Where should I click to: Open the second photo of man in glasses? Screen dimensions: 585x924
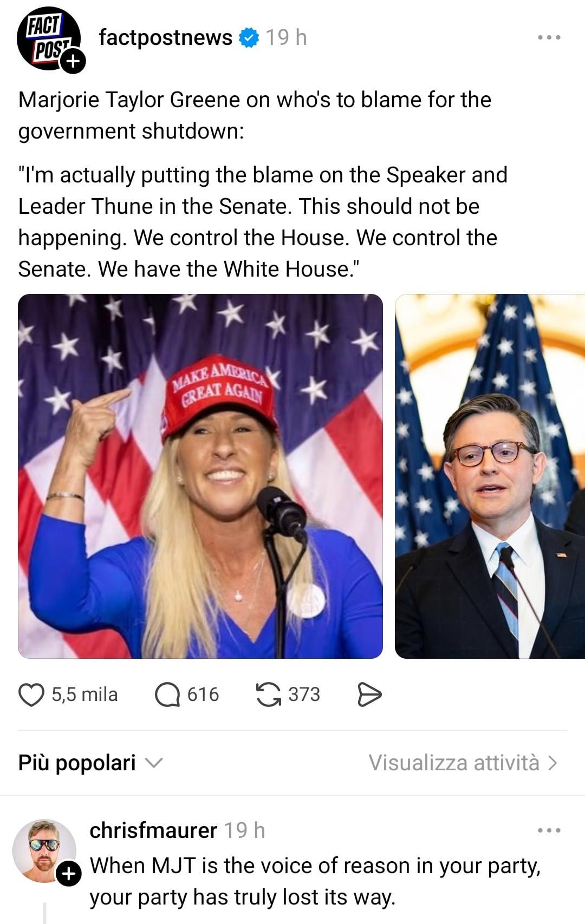(490, 476)
